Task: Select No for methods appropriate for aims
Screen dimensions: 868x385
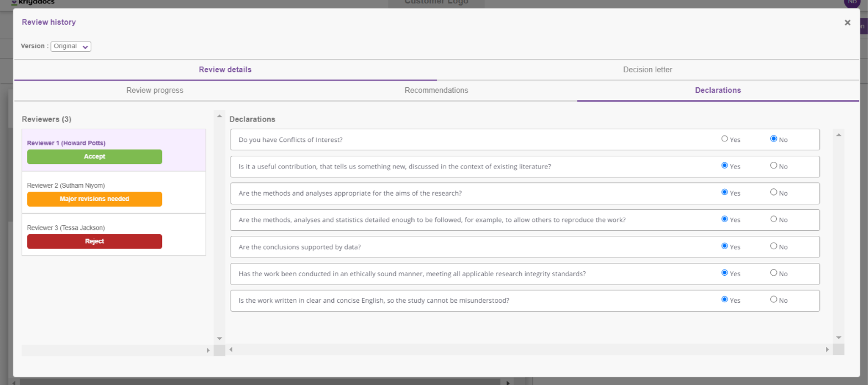Action: click(773, 192)
